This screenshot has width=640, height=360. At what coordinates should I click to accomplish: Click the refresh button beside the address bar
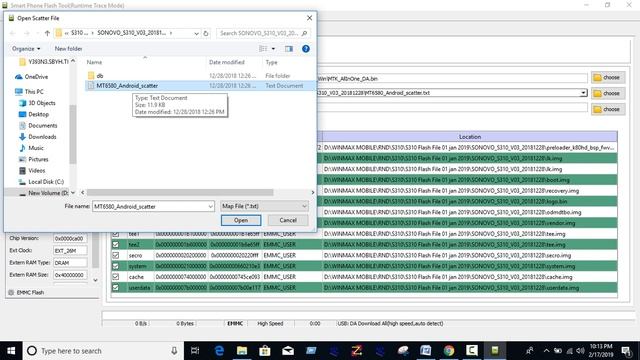pyautogui.click(x=206, y=33)
